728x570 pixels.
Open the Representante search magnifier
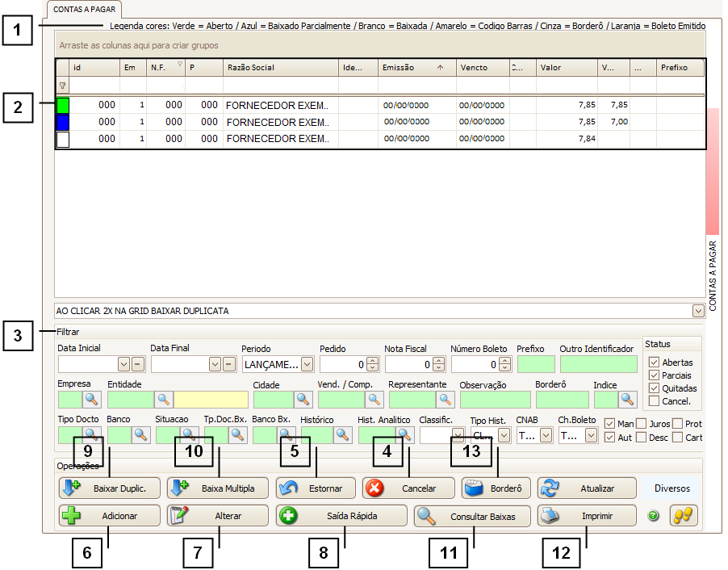point(446,399)
